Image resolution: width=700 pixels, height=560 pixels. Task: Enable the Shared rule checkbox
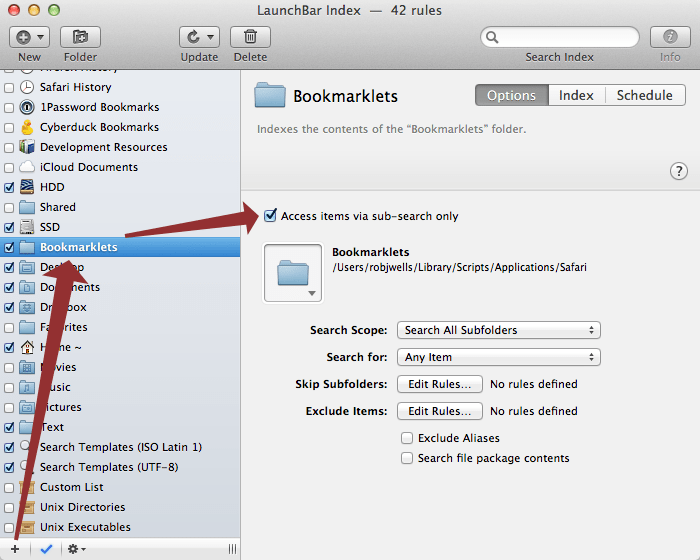[x=9, y=208]
